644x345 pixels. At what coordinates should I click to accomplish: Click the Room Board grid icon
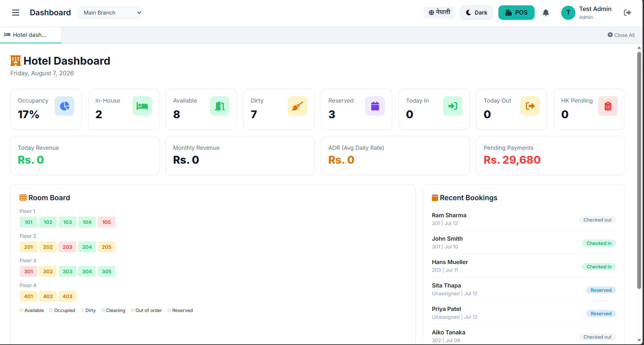[23, 198]
